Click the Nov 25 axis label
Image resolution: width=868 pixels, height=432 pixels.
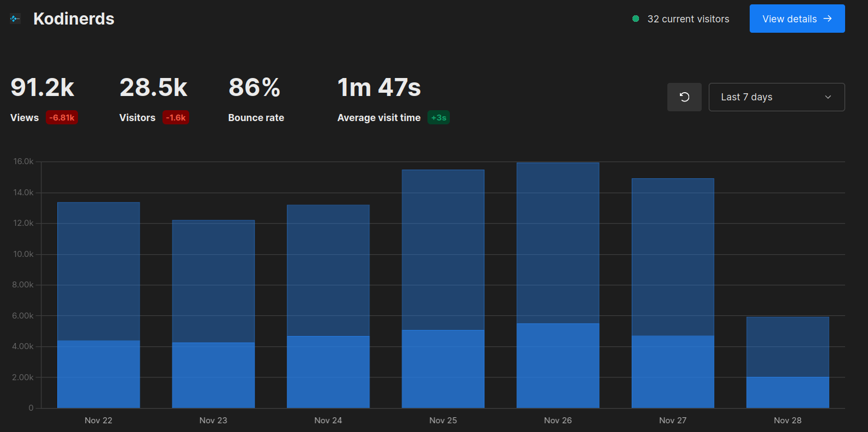[x=443, y=421]
